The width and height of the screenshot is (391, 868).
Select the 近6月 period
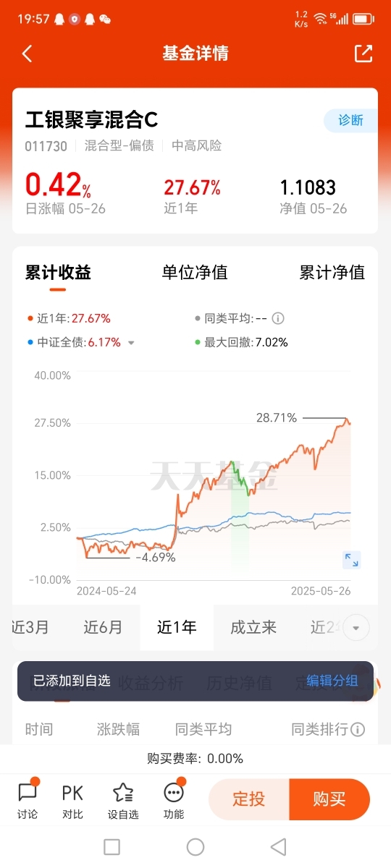103,628
